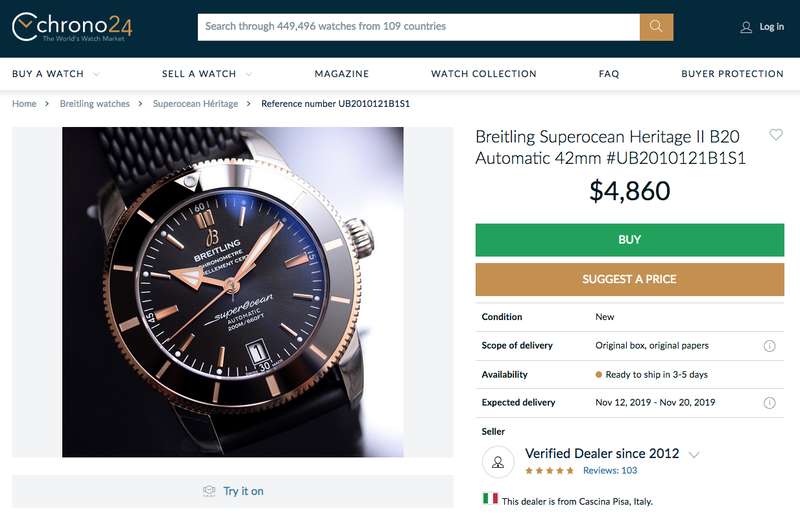Image resolution: width=800 pixels, height=519 pixels.
Task: Click the Chrono24 logo
Action: point(72,27)
